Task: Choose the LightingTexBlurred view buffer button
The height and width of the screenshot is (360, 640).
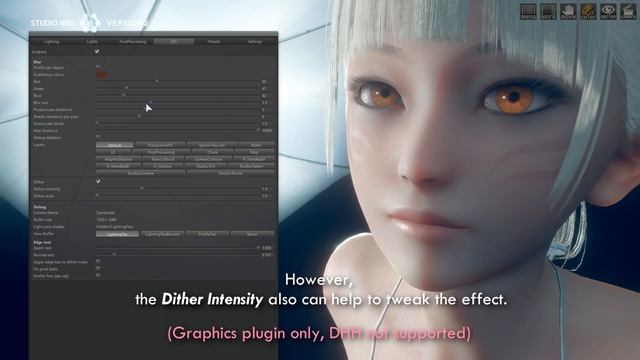Action: [x=162, y=234]
